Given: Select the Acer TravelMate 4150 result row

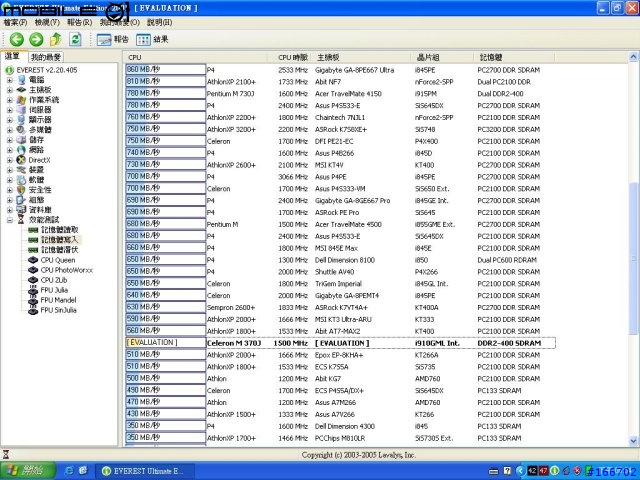Looking at the screenshot, I should (x=340, y=93).
